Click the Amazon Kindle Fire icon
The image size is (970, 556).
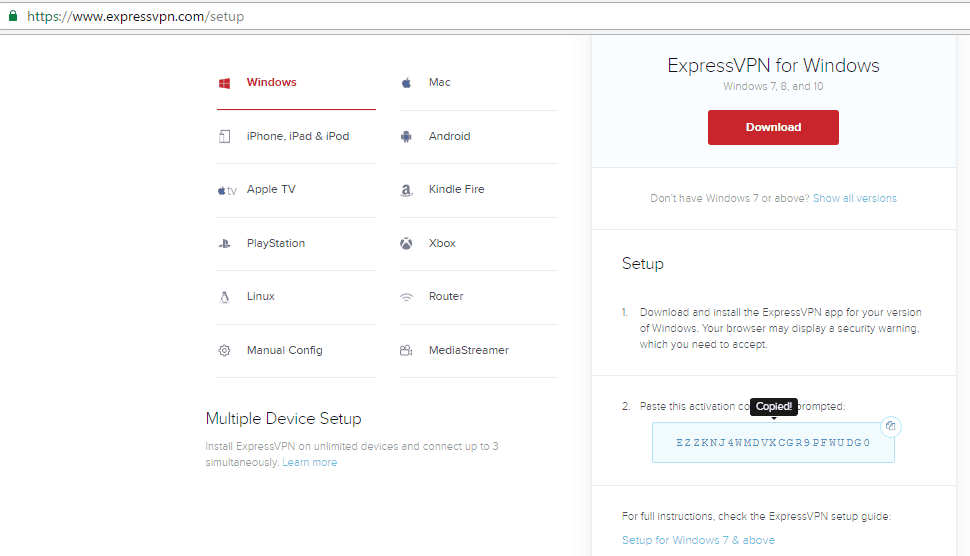point(406,190)
